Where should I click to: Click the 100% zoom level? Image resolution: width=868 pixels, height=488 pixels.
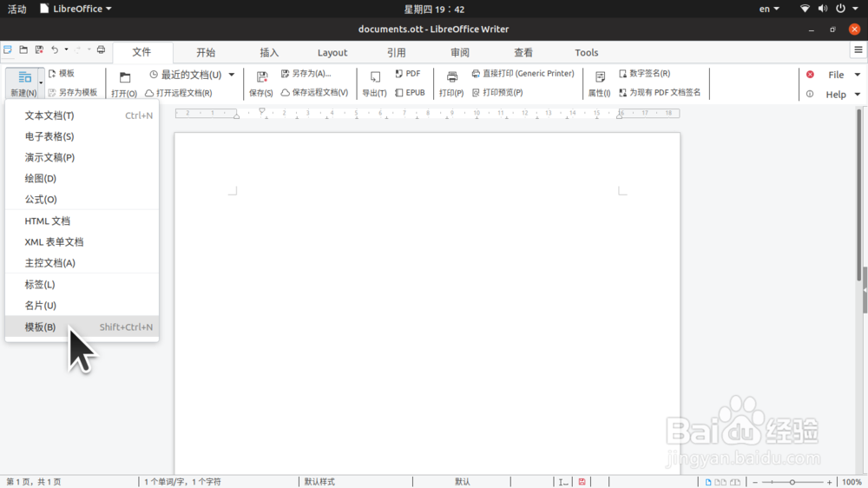coord(852,482)
